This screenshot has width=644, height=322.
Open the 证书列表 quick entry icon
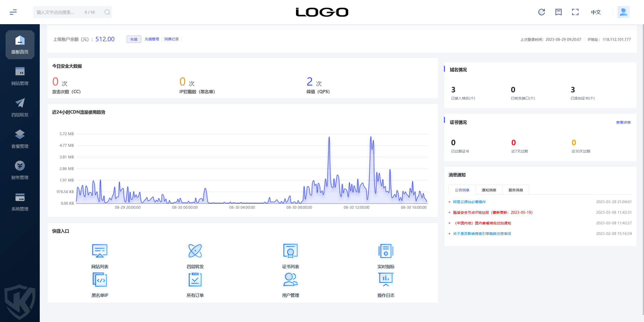(x=290, y=251)
